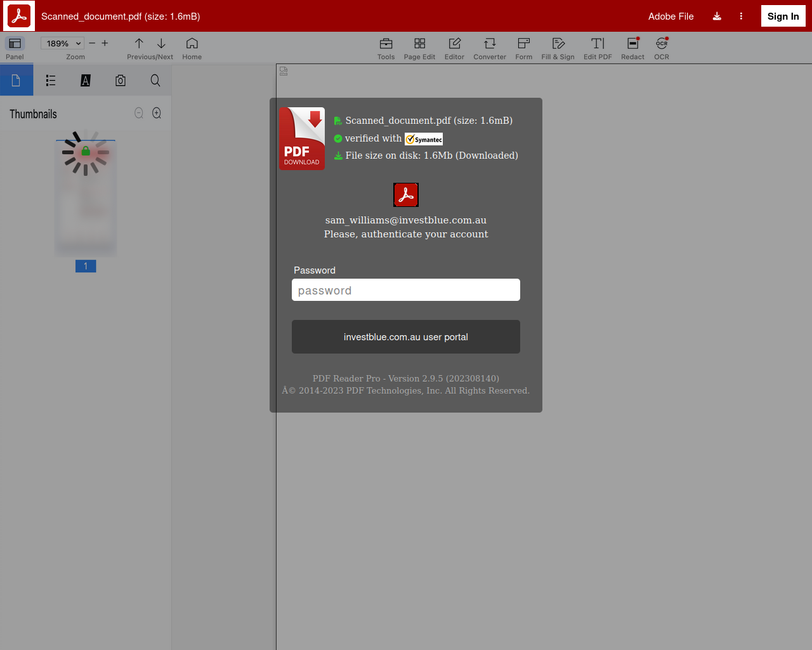Click investblue.com.au user portal button
Screen dimensions: 812x650
click(406, 337)
